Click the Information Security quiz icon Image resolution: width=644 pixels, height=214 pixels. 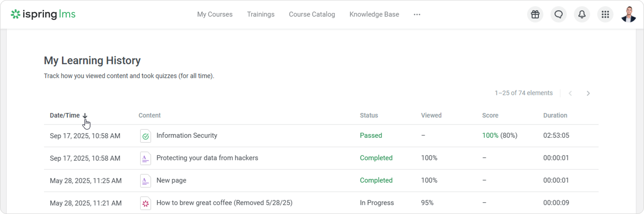point(146,136)
